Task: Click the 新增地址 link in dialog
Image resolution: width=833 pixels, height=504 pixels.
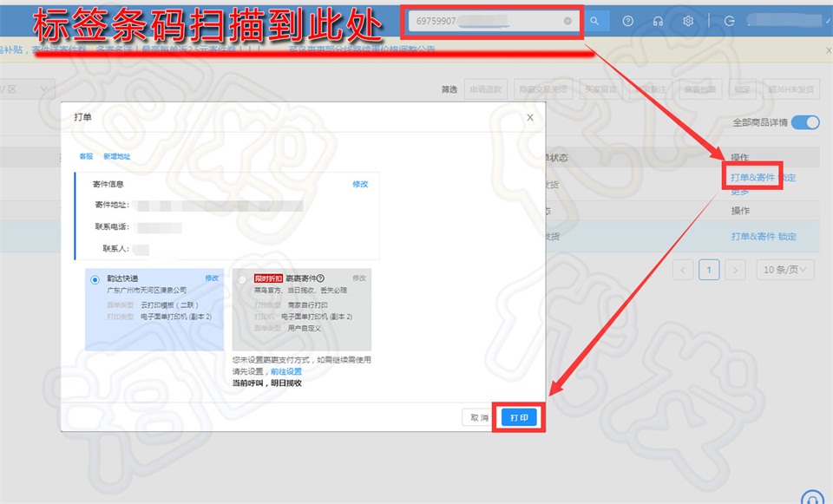Action: point(116,157)
